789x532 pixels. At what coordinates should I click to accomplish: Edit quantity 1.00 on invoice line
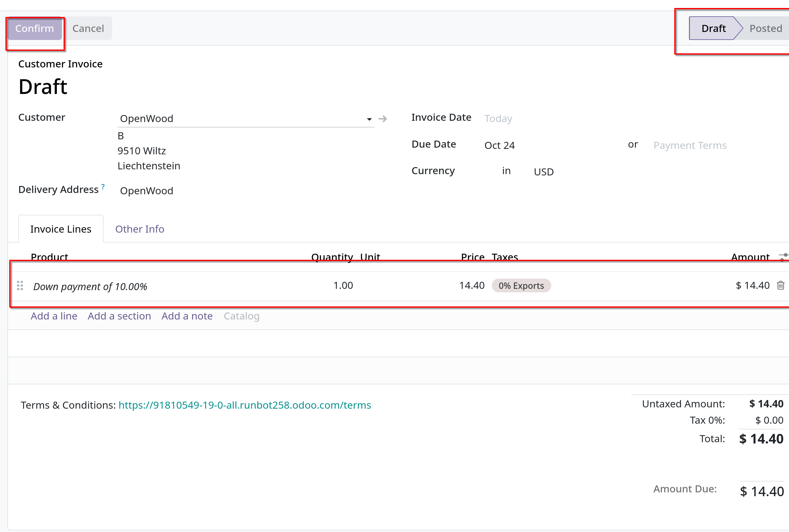pyautogui.click(x=343, y=286)
